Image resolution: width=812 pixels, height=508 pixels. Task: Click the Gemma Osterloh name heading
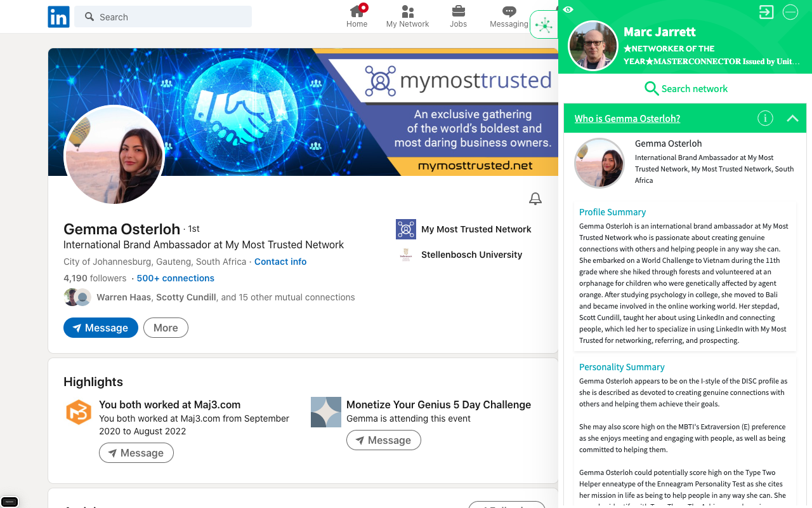(x=122, y=229)
